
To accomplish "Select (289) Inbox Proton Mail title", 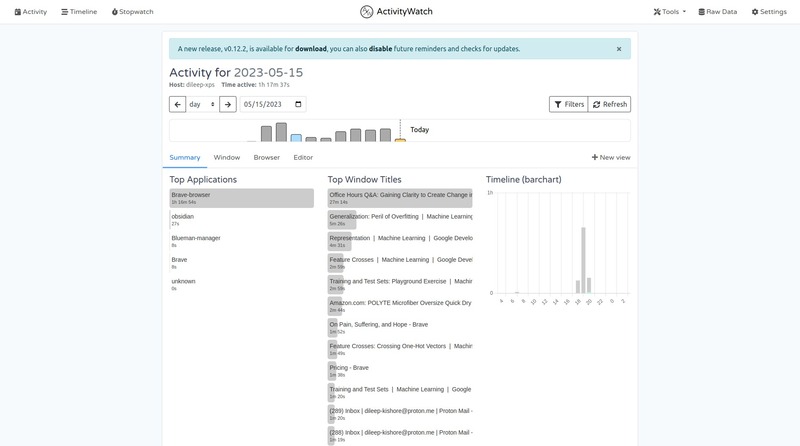I will pyautogui.click(x=400, y=414).
